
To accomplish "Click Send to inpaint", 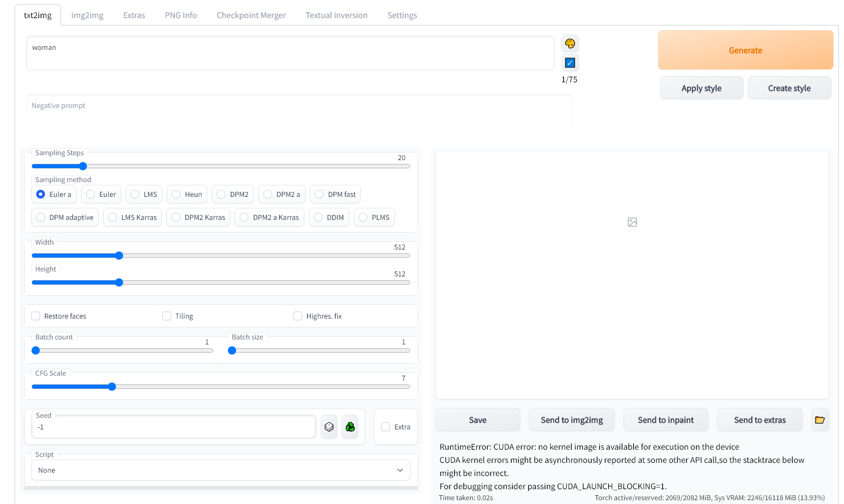I will click(666, 420).
